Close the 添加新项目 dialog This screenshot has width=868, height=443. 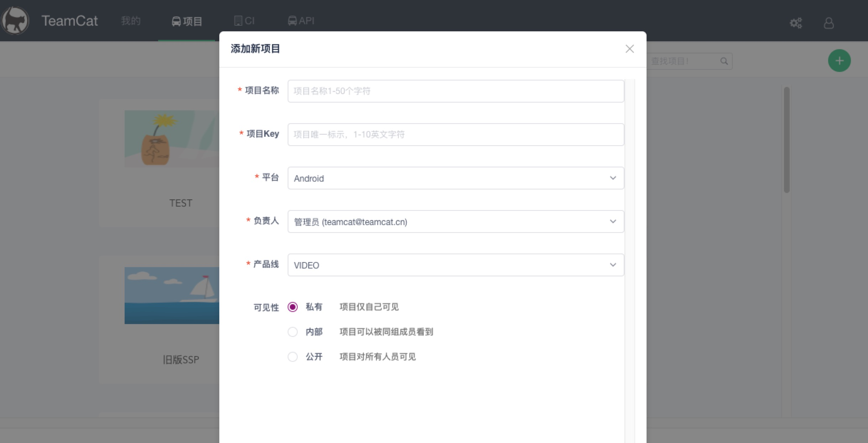630,49
